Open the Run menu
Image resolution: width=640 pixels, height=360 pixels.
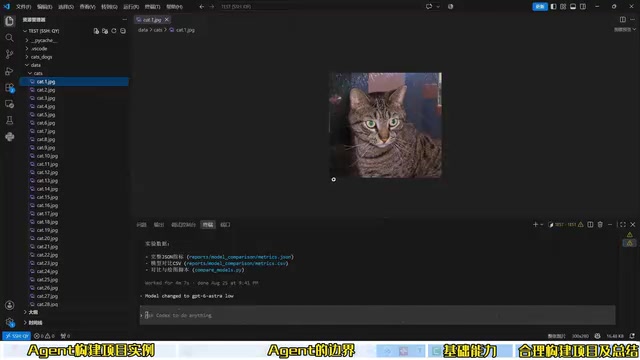[x=131, y=7]
